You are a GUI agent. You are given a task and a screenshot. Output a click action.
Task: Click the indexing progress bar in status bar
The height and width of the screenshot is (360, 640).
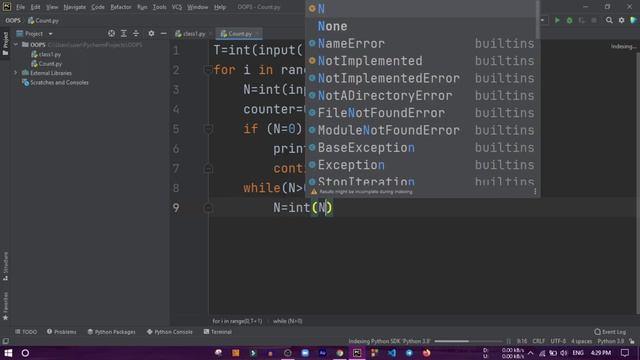point(469,341)
